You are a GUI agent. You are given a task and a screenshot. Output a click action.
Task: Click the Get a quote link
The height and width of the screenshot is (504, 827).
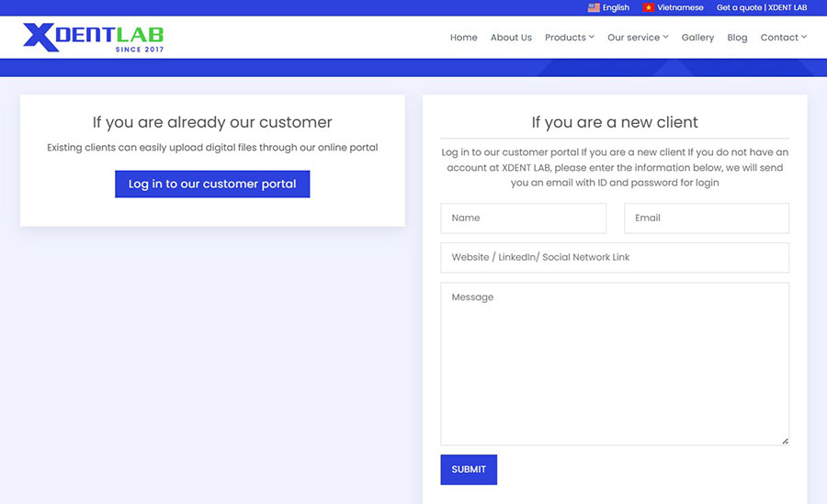tap(762, 7)
